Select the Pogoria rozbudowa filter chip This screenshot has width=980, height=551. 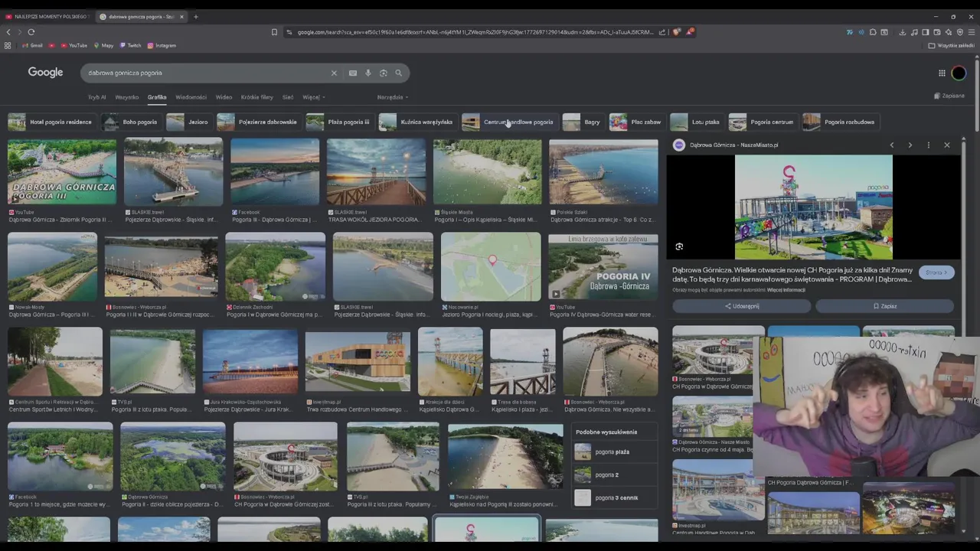click(x=839, y=122)
